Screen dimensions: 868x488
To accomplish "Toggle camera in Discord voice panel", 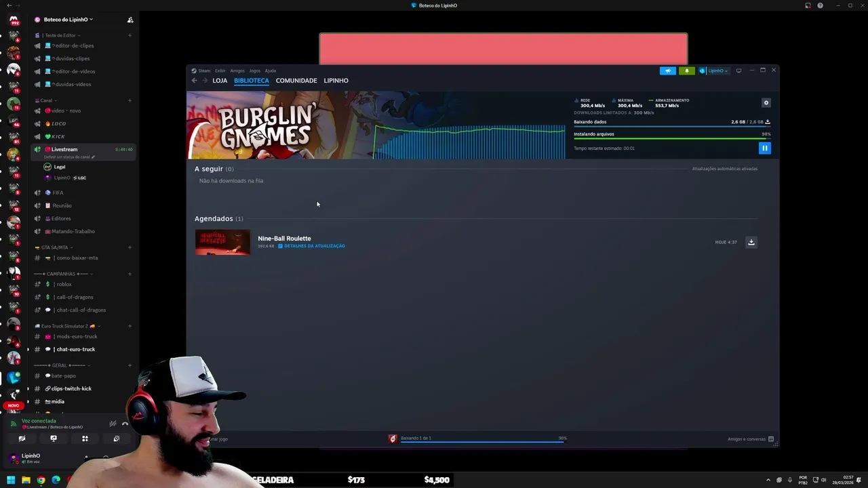I will click(22, 439).
